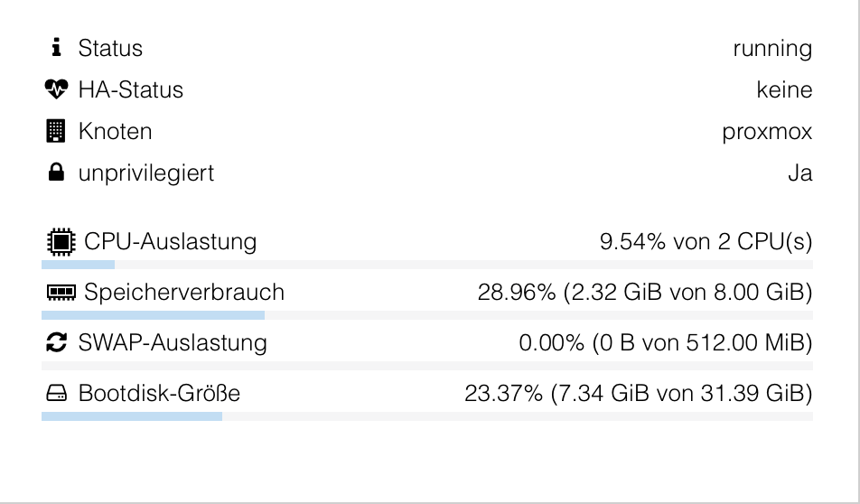Click the '28.96% (2.32 GiB von 8.00 GiB)' value
Image resolution: width=860 pixels, height=504 pixels.
tap(645, 293)
